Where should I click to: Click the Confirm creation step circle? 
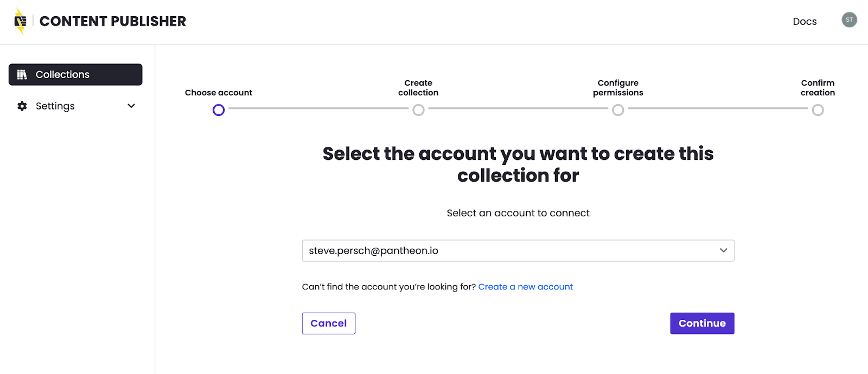[x=818, y=110]
